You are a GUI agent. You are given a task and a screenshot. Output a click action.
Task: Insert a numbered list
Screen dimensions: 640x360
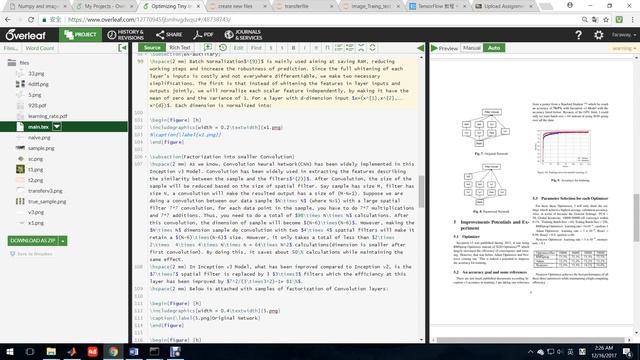tap(338, 48)
